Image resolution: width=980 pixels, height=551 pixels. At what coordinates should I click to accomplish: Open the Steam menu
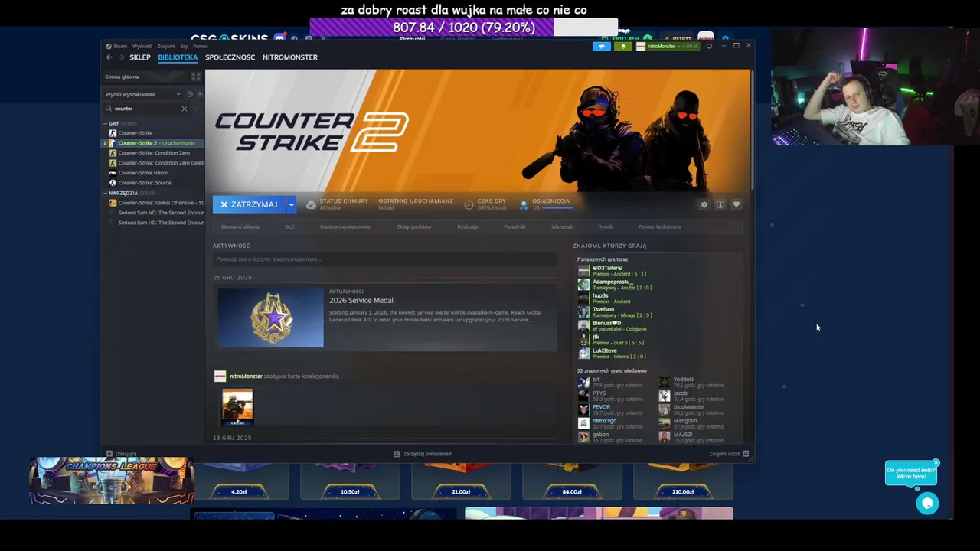pos(120,46)
